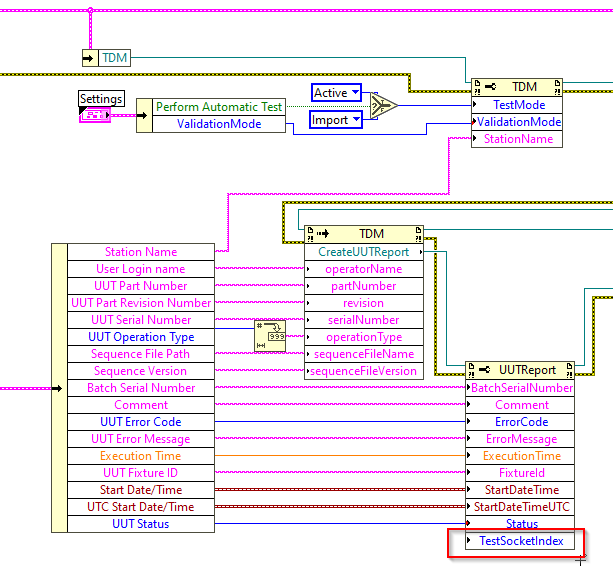This screenshot has height=570, width=613.
Task: Select the UUT Operation Type element
Action: 141,337
